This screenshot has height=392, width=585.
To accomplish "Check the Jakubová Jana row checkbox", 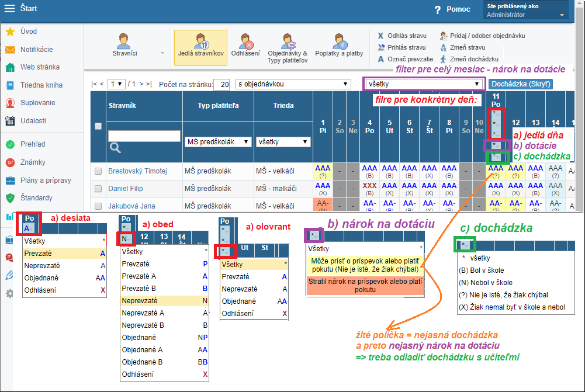I will [x=98, y=206].
